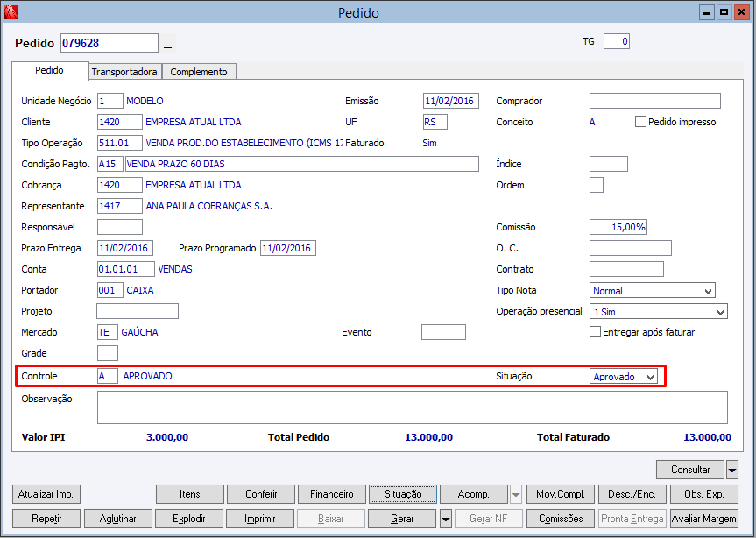Select the Pedido tab
The height and width of the screenshot is (538, 756).
[x=50, y=70]
